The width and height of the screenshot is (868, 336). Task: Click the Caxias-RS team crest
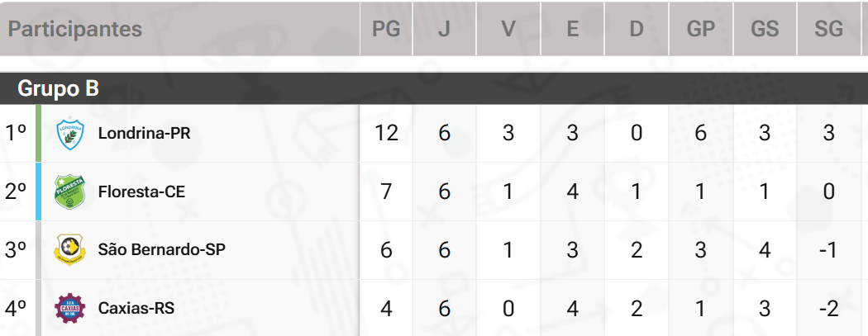pos(69,308)
